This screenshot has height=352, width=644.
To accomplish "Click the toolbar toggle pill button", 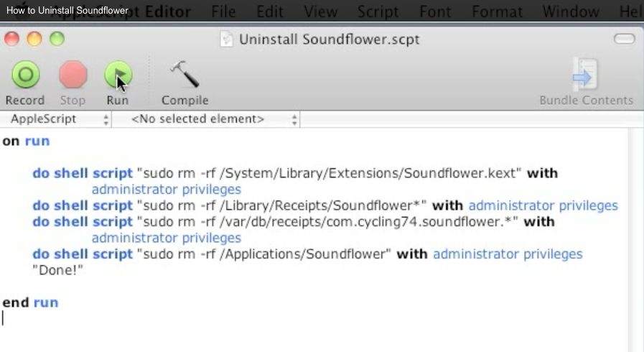I will (x=625, y=39).
